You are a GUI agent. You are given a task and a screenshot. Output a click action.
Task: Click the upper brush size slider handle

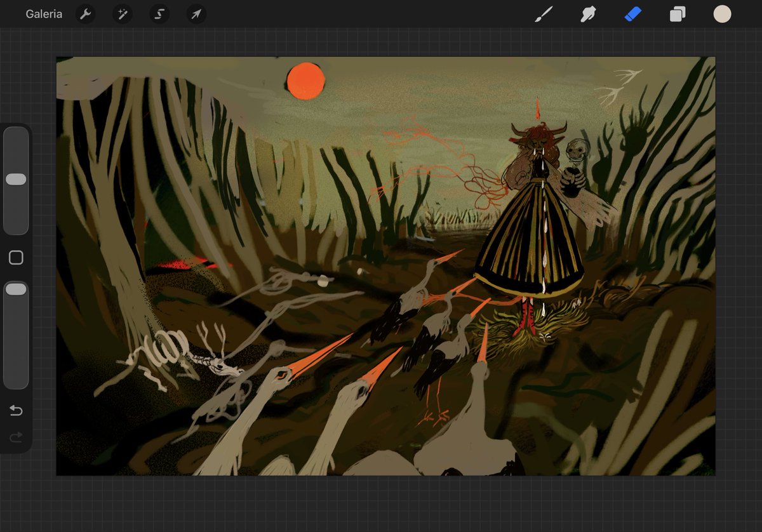[x=16, y=180]
